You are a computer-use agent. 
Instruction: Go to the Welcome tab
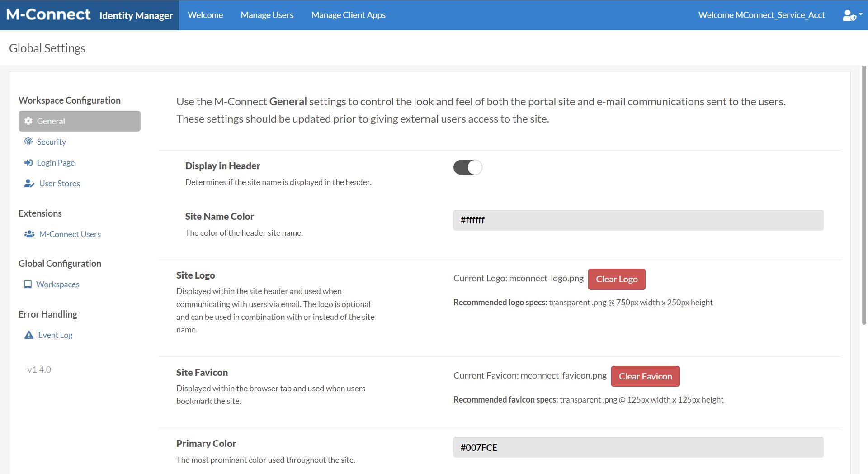click(205, 15)
